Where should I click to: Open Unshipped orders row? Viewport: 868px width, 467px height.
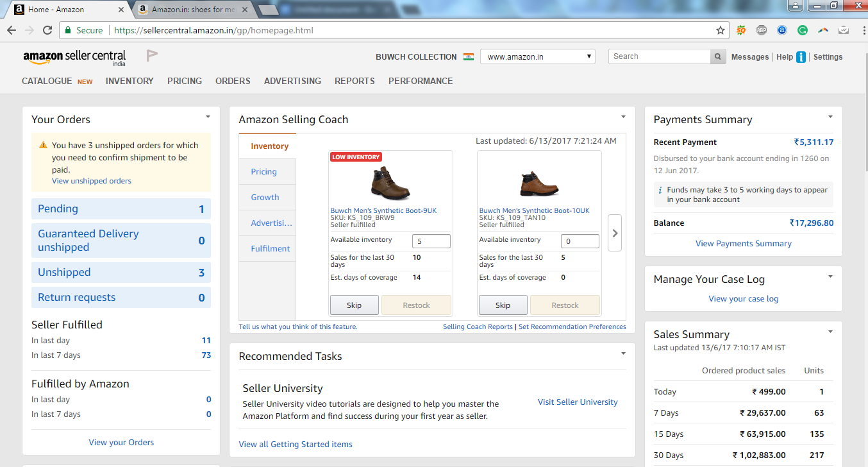coord(121,273)
